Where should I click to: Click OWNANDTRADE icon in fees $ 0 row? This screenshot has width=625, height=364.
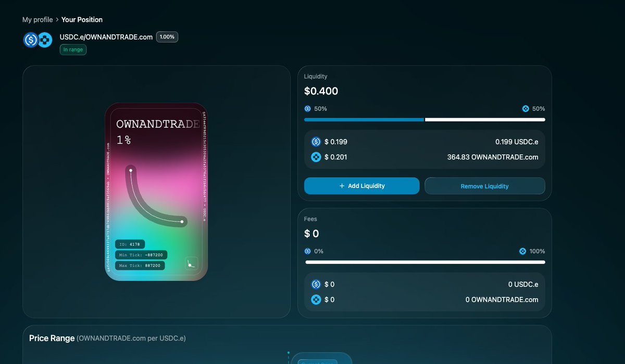(x=316, y=299)
